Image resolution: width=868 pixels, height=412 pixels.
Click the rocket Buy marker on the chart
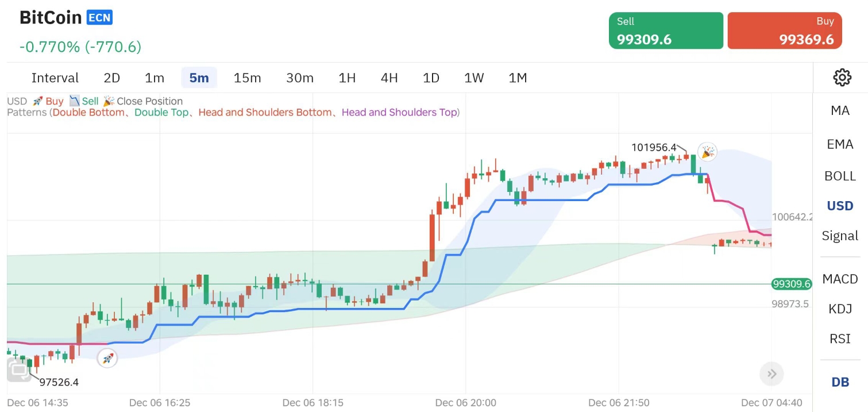107,357
